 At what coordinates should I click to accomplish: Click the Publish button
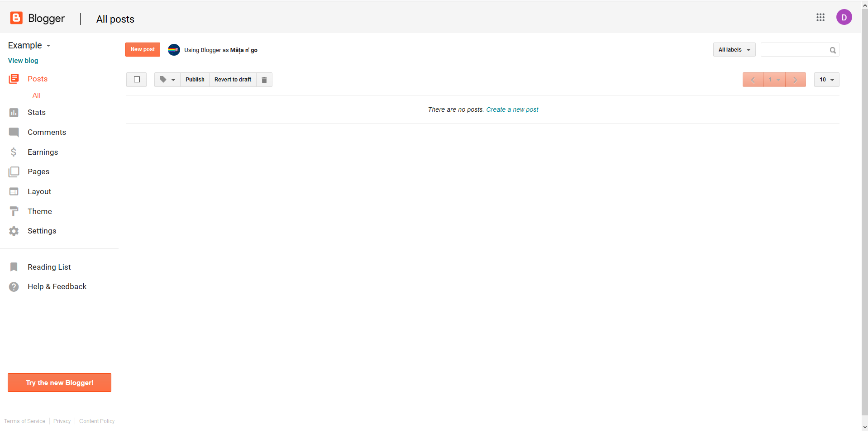tap(195, 80)
